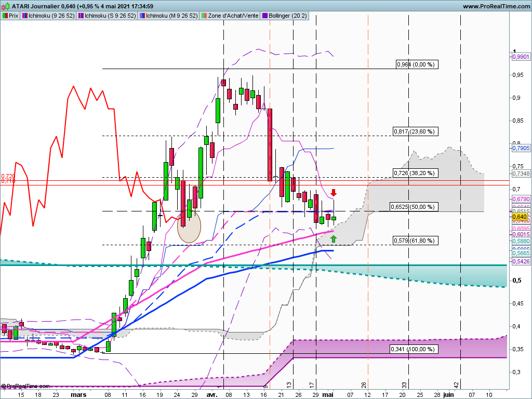
Task: Click the pink 0,6790 price tag
Action: click(521, 199)
